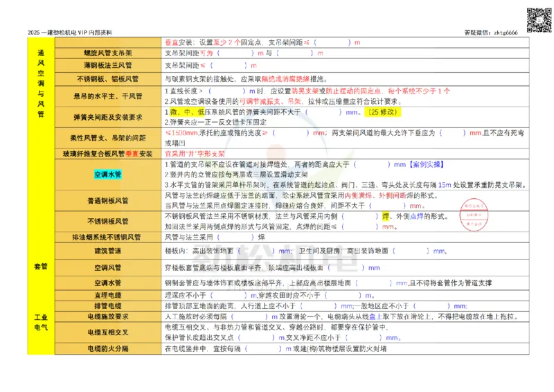Click the '排油烟系统不锈钢风管' row label
This screenshot has height=392, width=554.
coord(107,237)
